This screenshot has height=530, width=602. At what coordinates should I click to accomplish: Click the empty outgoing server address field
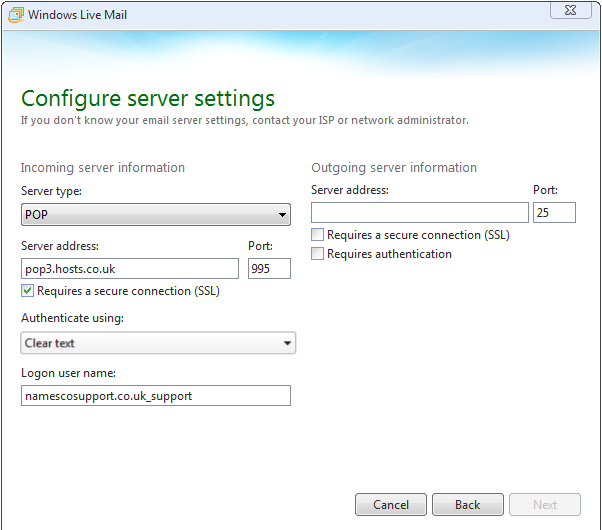tap(419, 212)
